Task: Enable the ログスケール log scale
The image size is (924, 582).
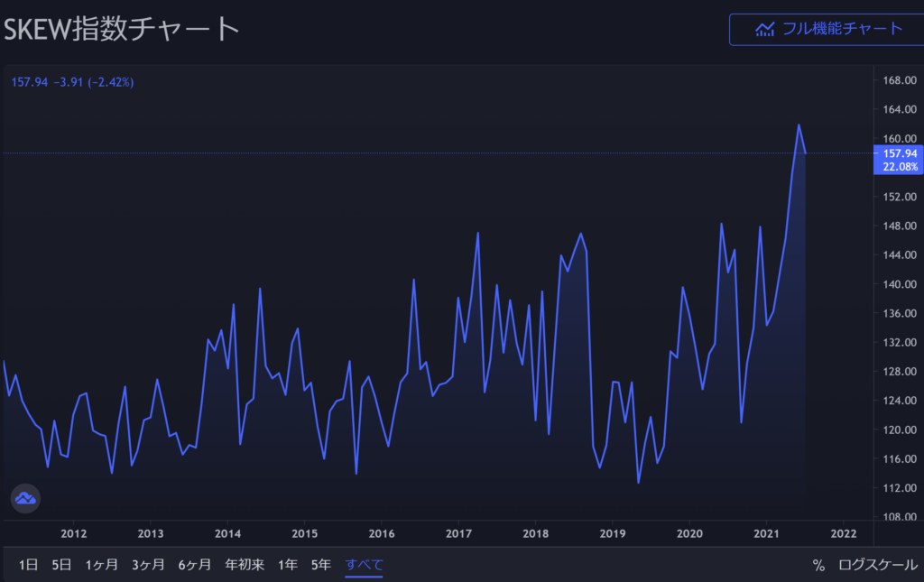Action: pos(878,565)
